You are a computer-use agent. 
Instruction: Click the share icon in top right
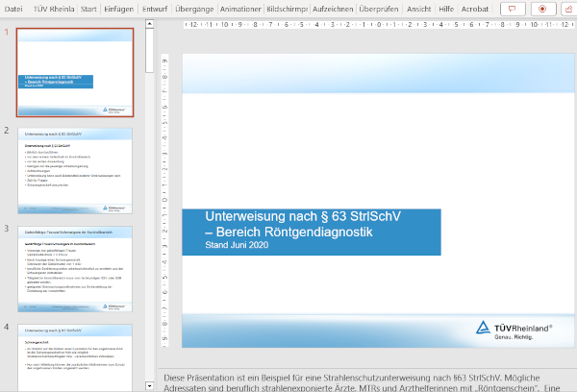pos(570,8)
